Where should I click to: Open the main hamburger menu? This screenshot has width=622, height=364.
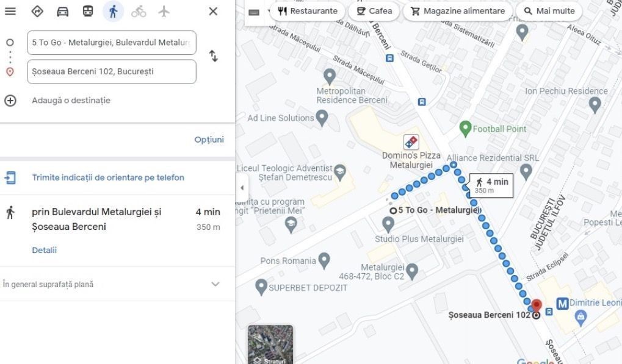(10, 11)
